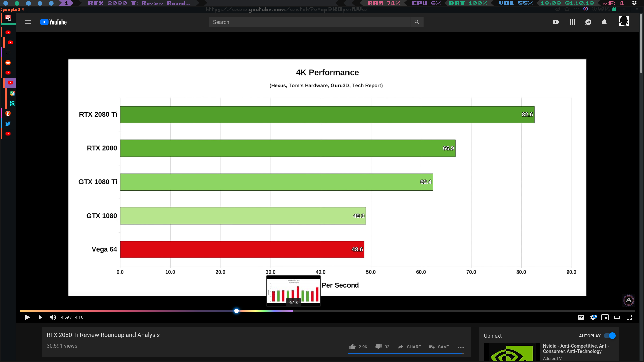The width and height of the screenshot is (644, 362).
Task: Click the striped blue-pink extension icon
Action: click(586, 9)
